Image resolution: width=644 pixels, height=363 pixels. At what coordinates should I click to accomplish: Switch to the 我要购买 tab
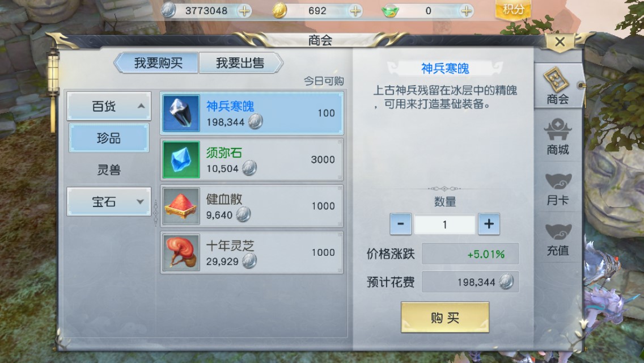tap(157, 63)
